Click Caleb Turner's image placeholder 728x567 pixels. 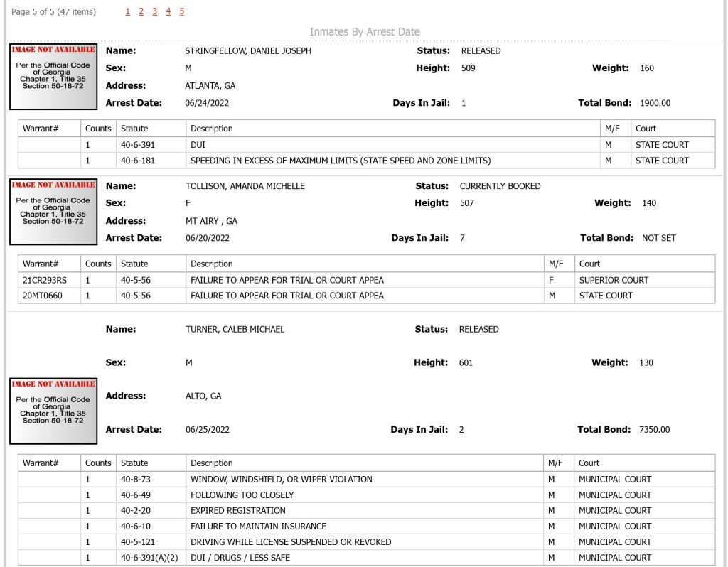click(x=53, y=411)
